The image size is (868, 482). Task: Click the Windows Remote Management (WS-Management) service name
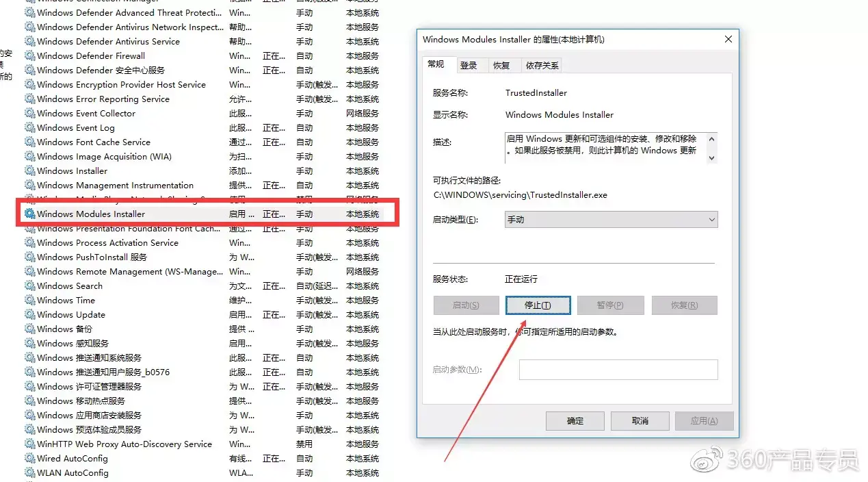(x=130, y=272)
